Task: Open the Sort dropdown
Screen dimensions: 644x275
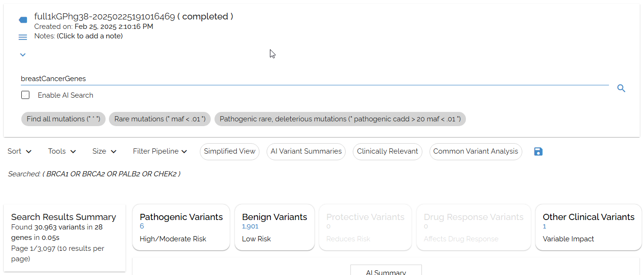Action: pos(19,152)
